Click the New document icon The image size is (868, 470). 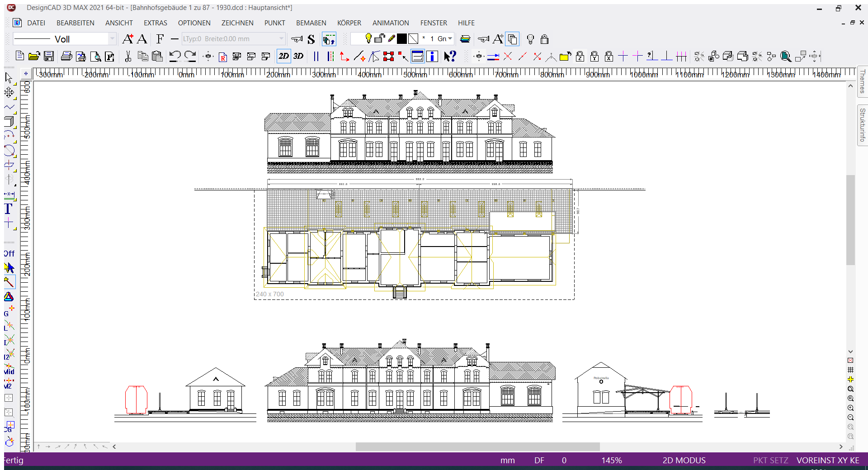pos(19,56)
